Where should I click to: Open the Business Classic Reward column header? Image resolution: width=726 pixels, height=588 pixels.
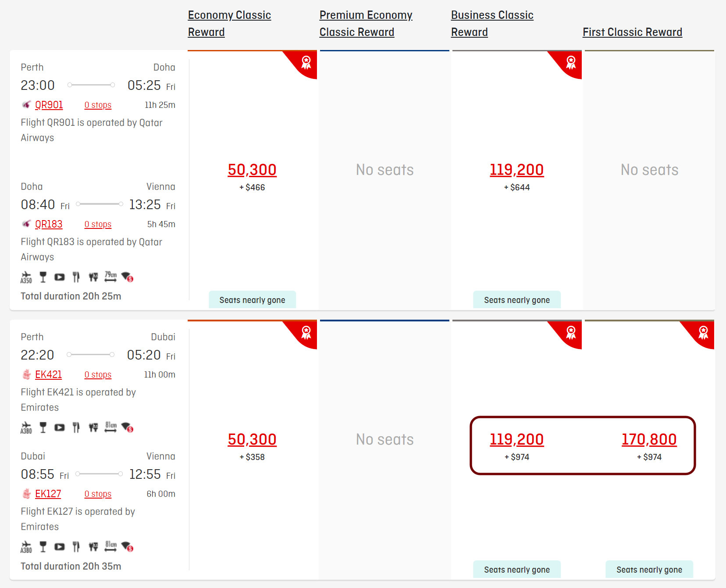pos(492,24)
